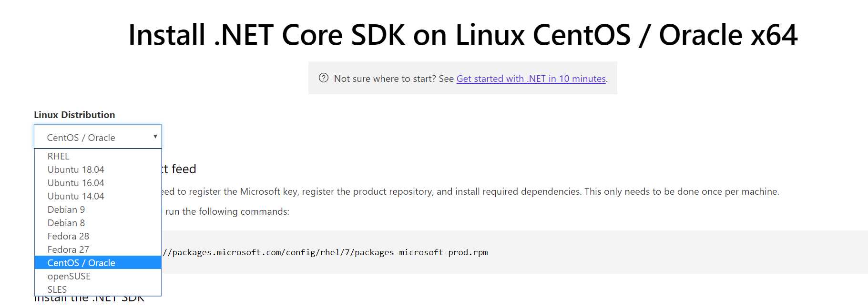868x308 pixels.
Task: Select SLES at the list bottom
Action: 57,289
